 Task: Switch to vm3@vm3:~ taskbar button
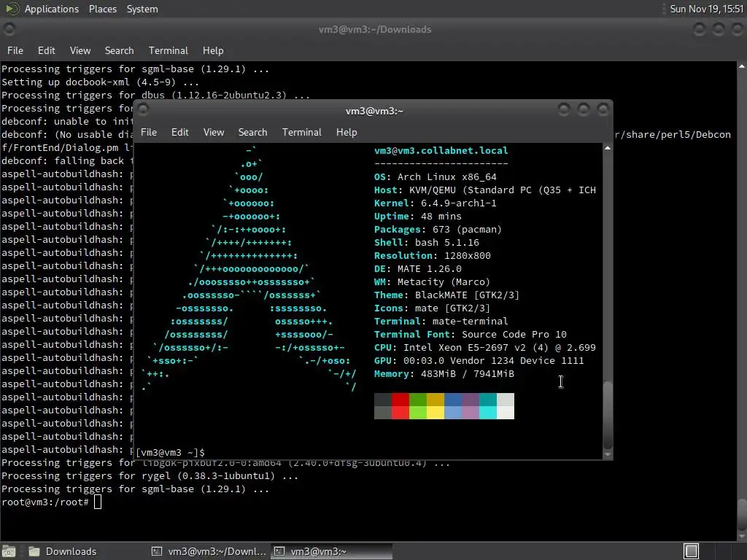pyautogui.click(x=332, y=551)
